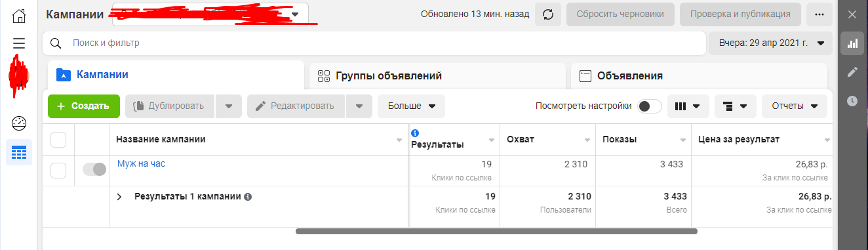Click the Редактировать button
Viewport: 868px width, 250px height.
point(296,106)
